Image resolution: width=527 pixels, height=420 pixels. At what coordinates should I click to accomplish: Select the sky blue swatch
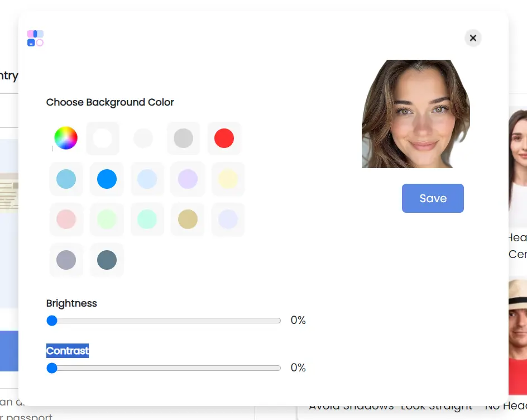pos(66,179)
